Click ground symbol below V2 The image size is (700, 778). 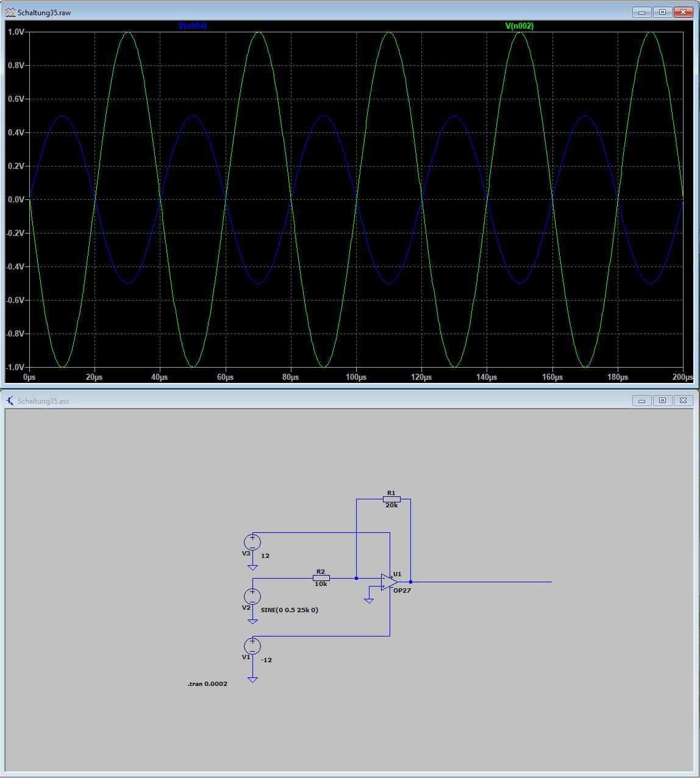[252, 621]
